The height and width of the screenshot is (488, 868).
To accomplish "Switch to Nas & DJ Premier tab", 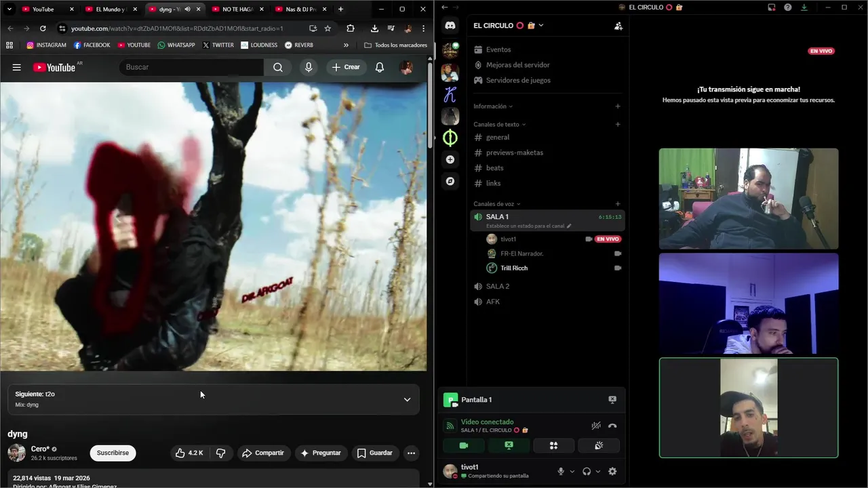I will [300, 9].
